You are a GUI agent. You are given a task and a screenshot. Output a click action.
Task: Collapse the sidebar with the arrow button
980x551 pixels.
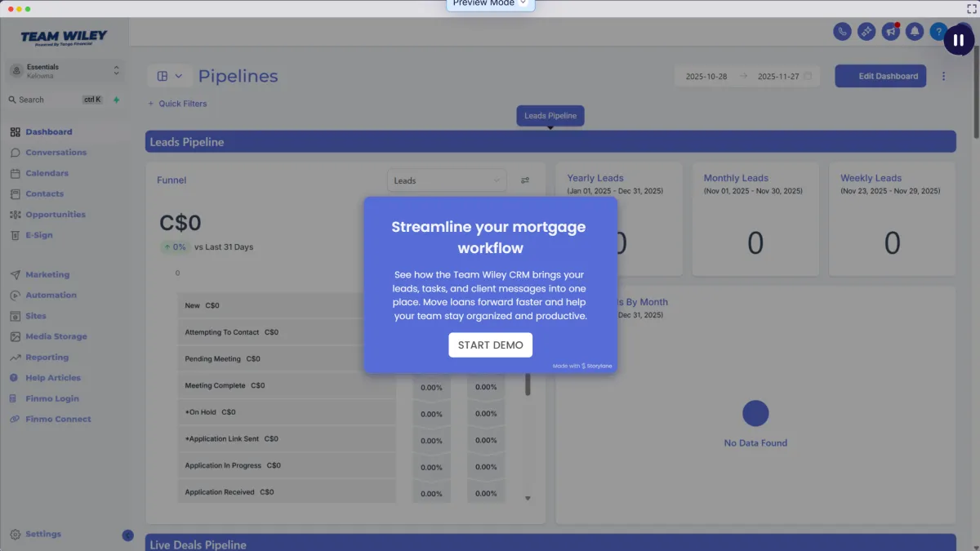click(x=127, y=535)
